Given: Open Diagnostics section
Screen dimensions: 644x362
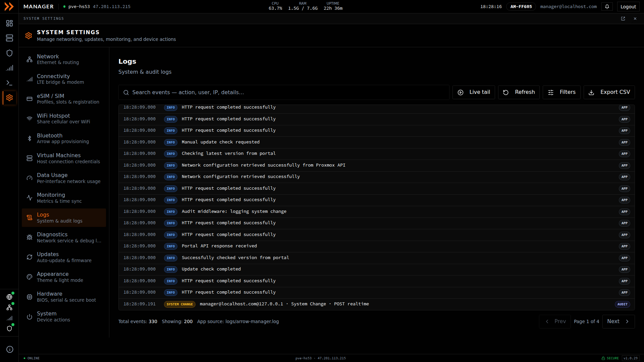Looking at the screenshot, I should tap(64, 237).
